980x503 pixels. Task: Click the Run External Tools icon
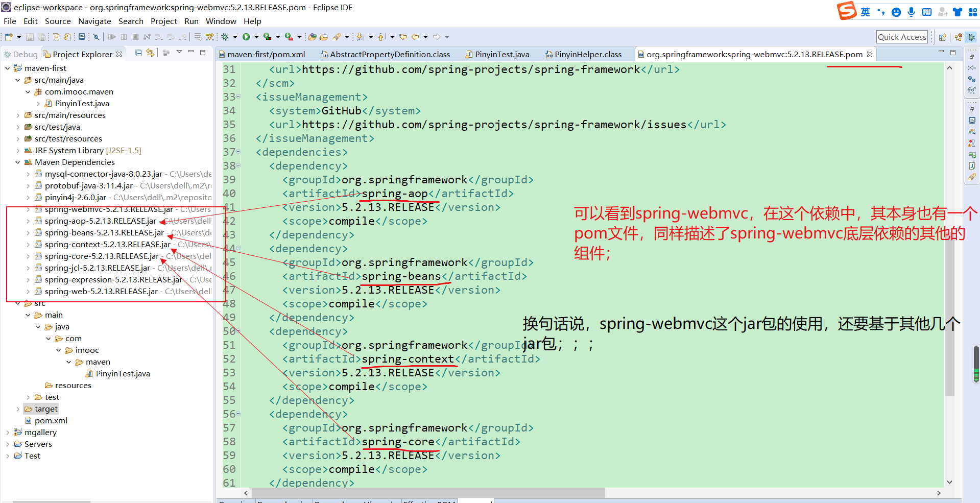tap(289, 37)
